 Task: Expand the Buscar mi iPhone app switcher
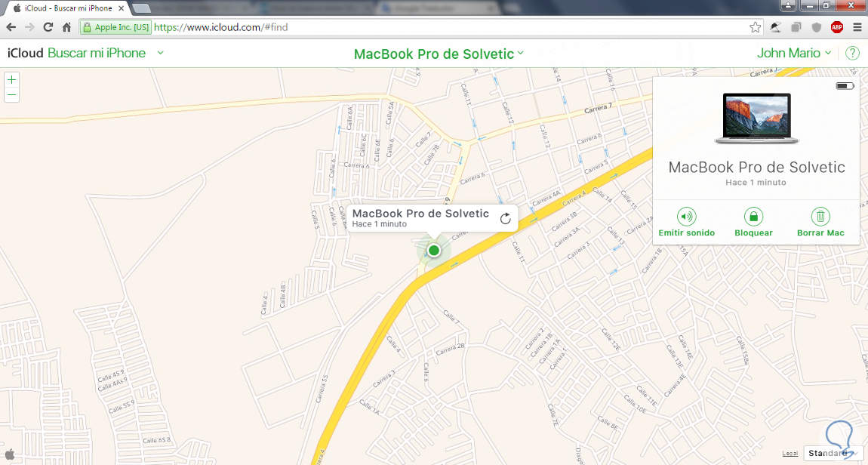pyautogui.click(x=161, y=53)
